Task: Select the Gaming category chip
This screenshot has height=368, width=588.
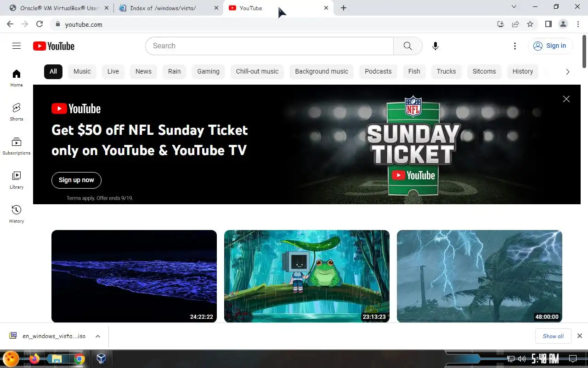Action: tap(209, 71)
